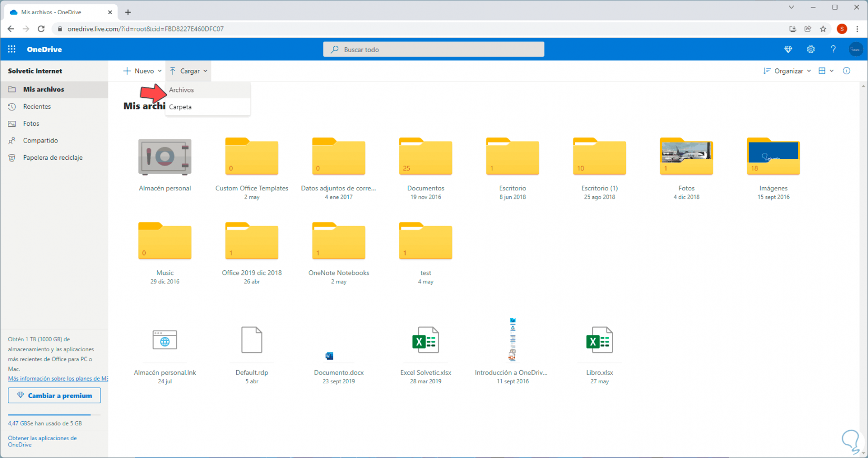Select Archivos from the Cargar menu
Image resolution: width=868 pixels, height=458 pixels.
[208, 90]
